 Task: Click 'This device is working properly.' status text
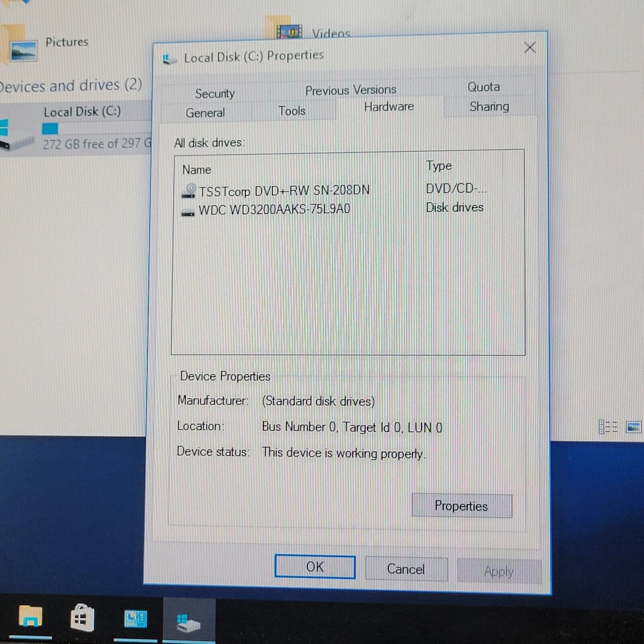(344, 453)
